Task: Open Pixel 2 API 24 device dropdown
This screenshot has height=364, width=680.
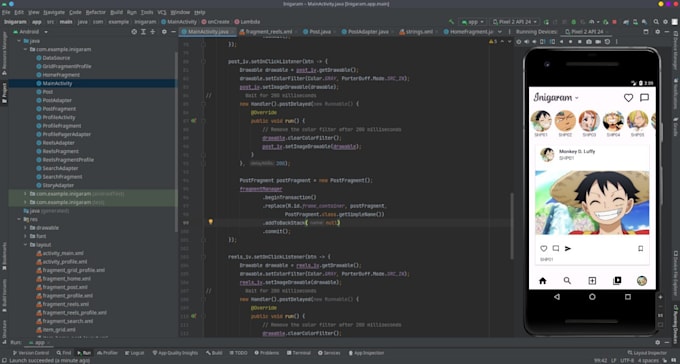Action: pos(515,22)
